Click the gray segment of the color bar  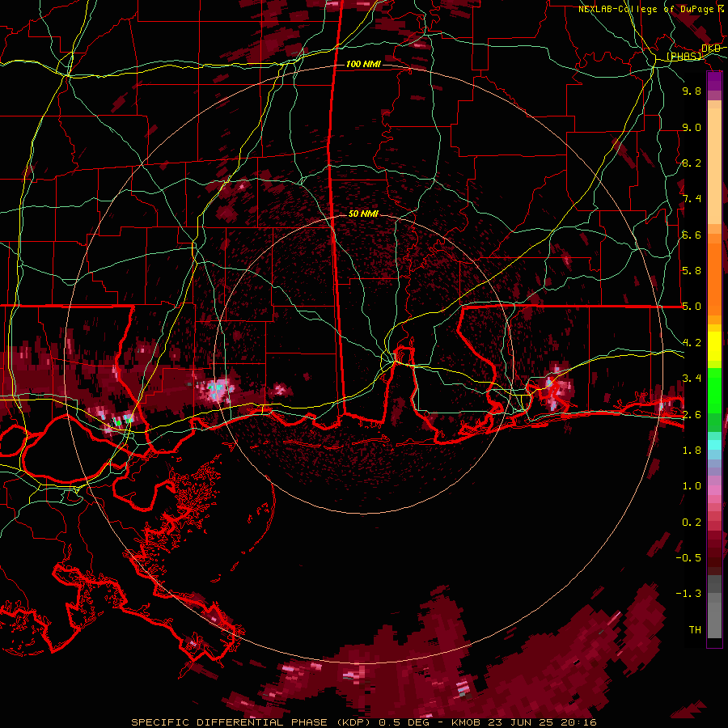(714, 607)
